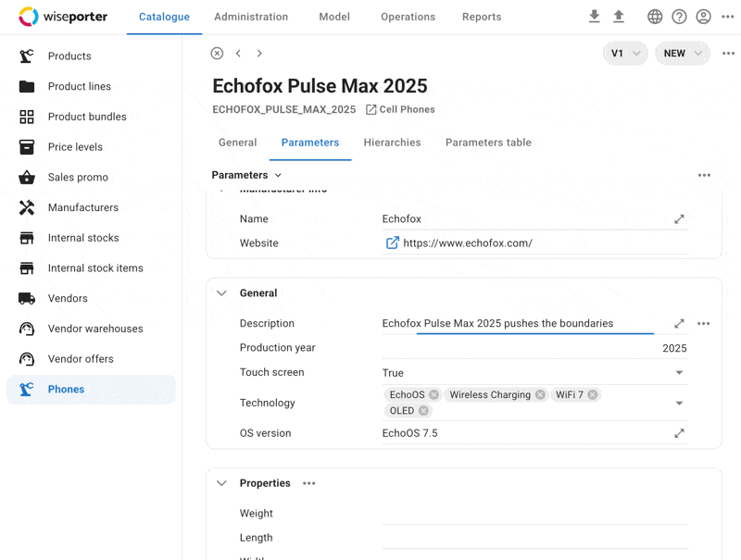Open Sales promo in the sidebar
This screenshot has height=560, width=741.
pos(91,177)
